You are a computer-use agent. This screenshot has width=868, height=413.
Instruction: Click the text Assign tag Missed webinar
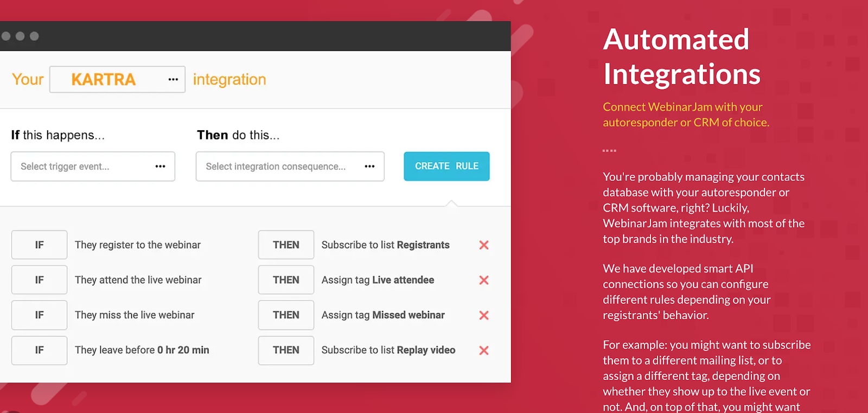383,315
